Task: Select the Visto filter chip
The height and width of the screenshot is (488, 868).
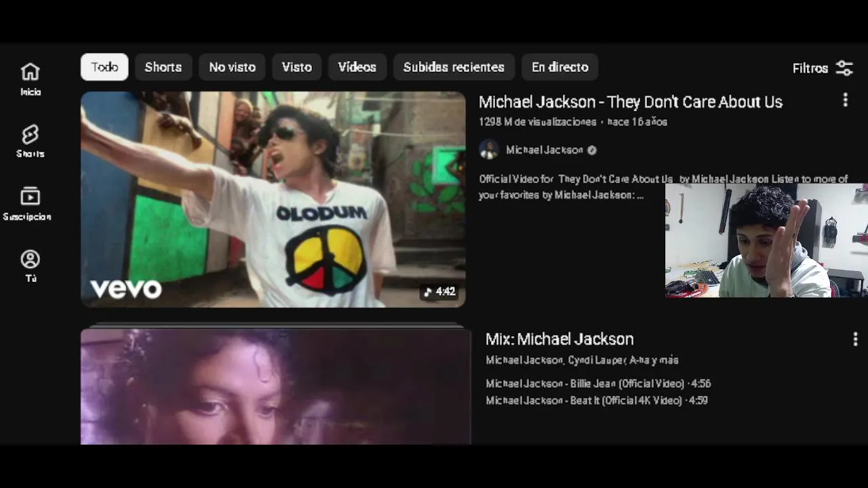Action: point(296,67)
